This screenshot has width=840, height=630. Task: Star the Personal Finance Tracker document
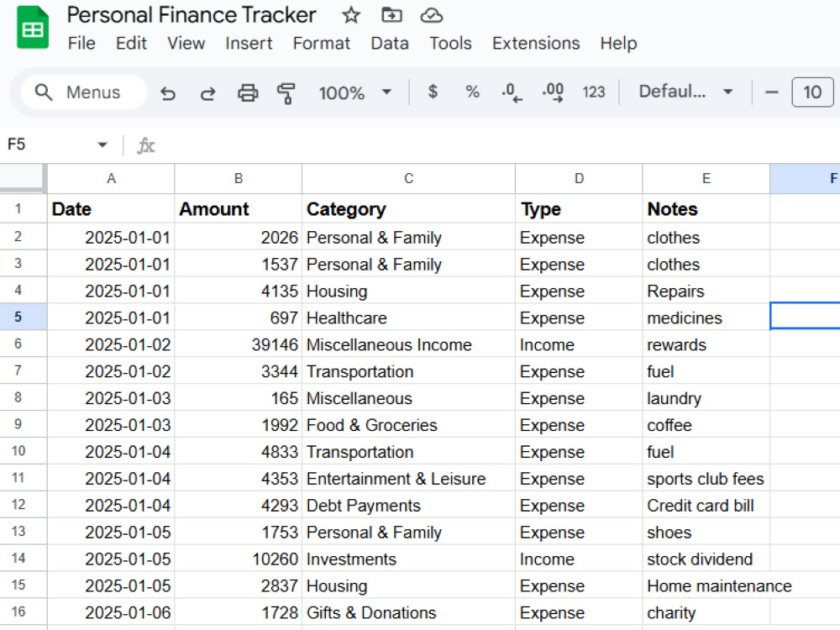click(351, 15)
